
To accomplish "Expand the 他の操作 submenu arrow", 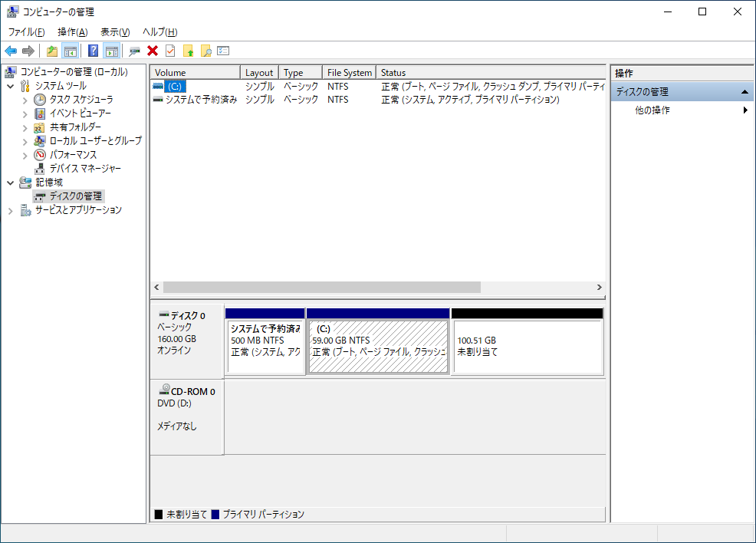I will click(744, 110).
